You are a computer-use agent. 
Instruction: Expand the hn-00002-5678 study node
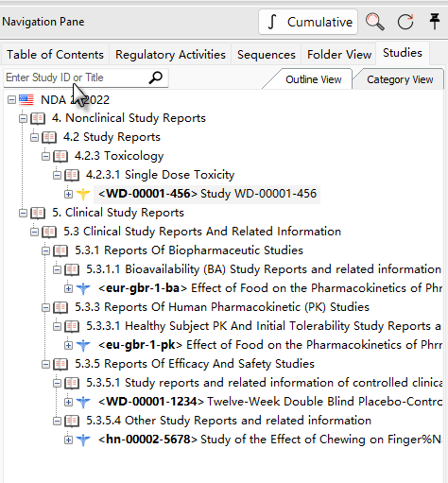click(x=68, y=440)
